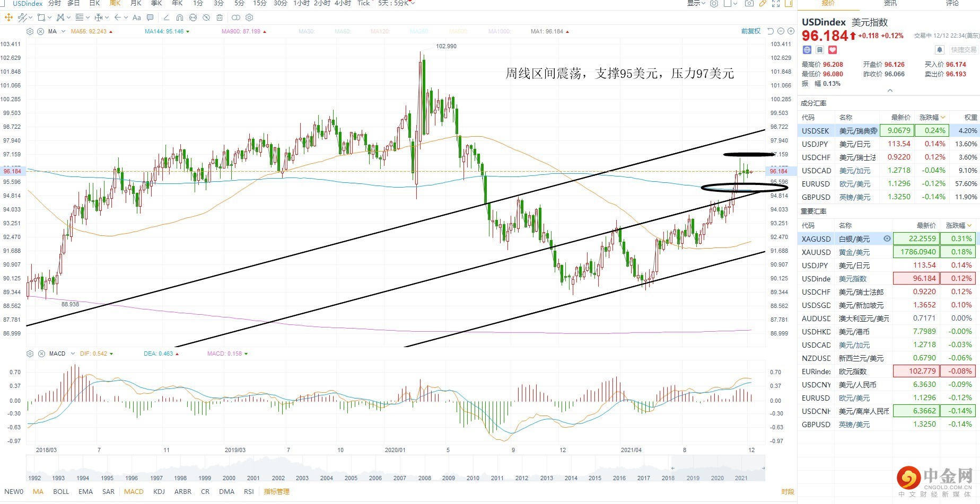The height and width of the screenshot is (504, 980).
Task: Click 2005 on the historical timeline slider
Action: coord(351,478)
